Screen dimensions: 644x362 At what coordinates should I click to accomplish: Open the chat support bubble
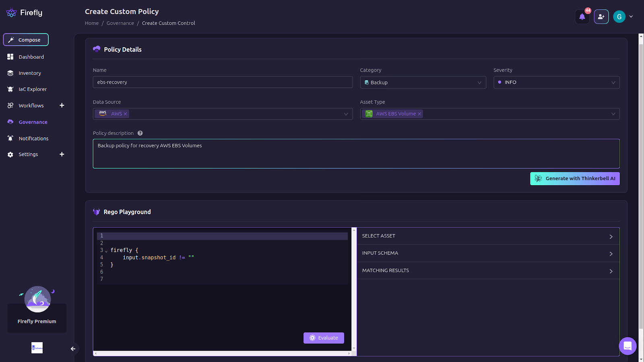click(x=627, y=346)
